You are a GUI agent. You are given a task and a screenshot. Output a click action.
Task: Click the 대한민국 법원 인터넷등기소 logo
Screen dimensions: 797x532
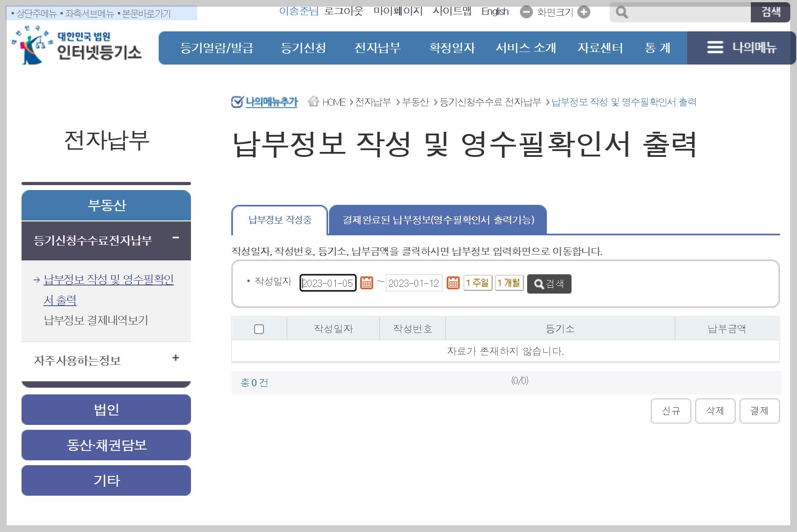coord(77,45)
